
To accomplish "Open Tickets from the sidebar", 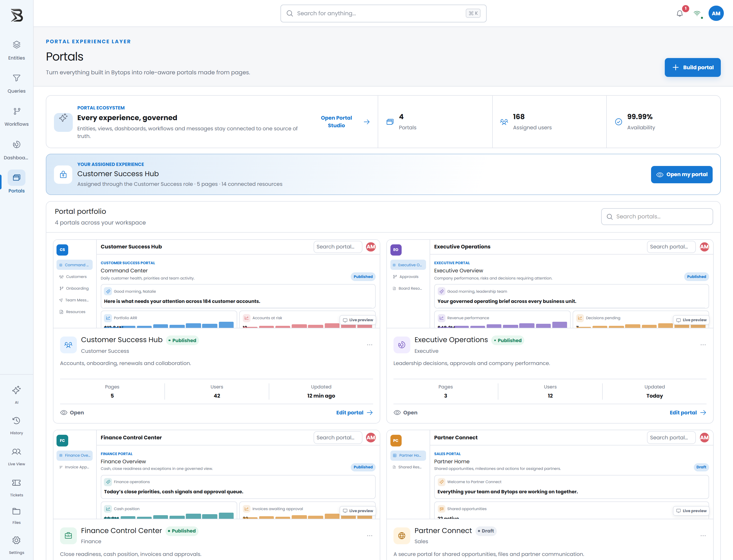I will coord(16,488).
